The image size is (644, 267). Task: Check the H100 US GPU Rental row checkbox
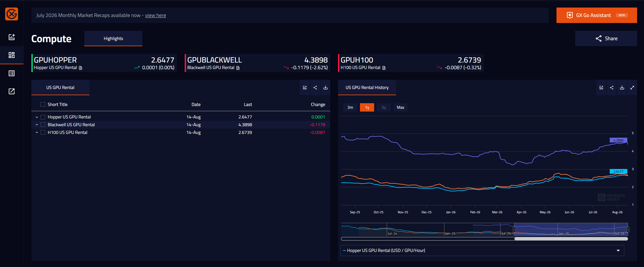coord(43,132)
